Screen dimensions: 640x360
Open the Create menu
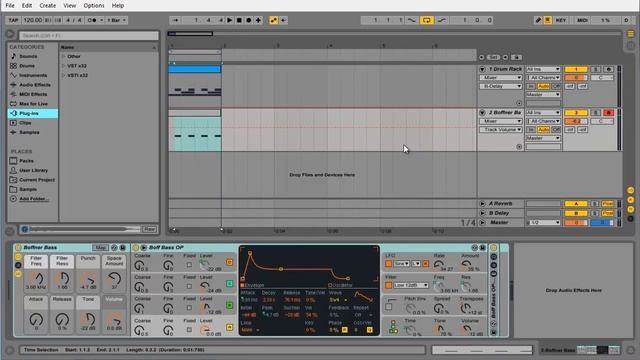tap(48, 5)
